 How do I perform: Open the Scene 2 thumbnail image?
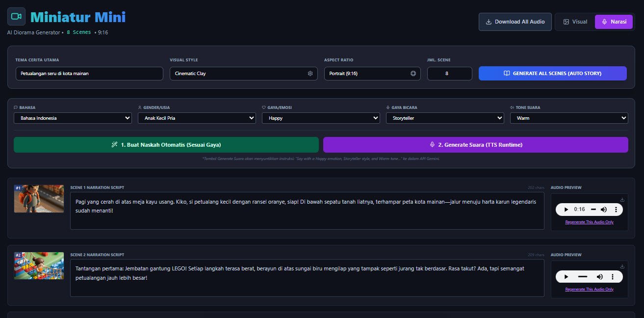[x=39, y=266]
